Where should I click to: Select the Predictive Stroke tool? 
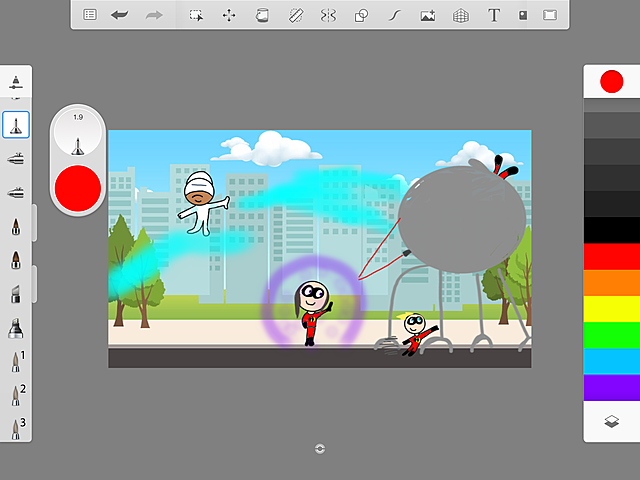(x=394, y=16)
